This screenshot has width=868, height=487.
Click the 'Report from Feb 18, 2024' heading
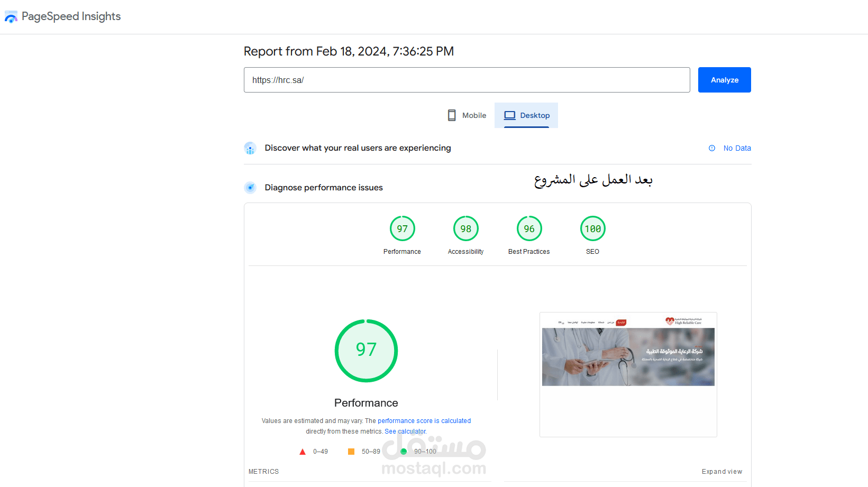point(349,51)
